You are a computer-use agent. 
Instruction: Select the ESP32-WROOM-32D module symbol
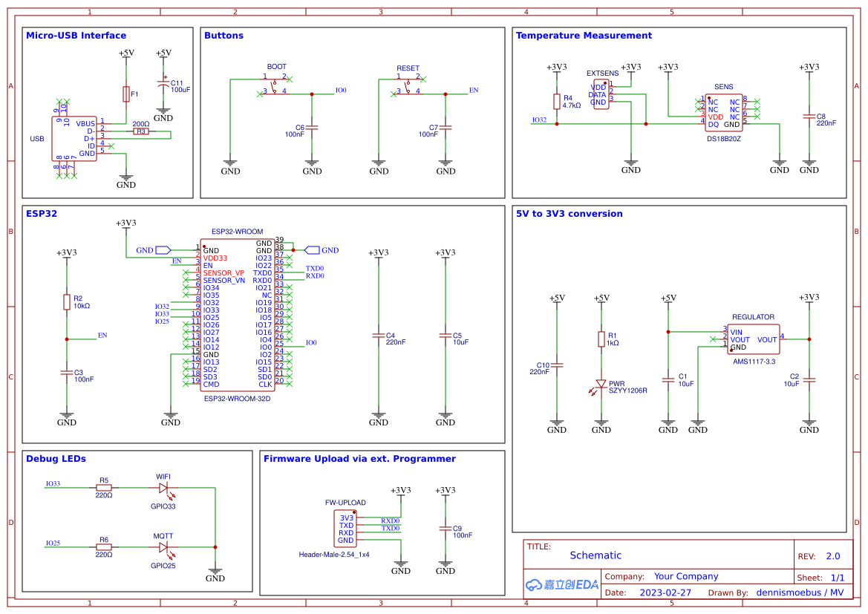coord(238,312)
